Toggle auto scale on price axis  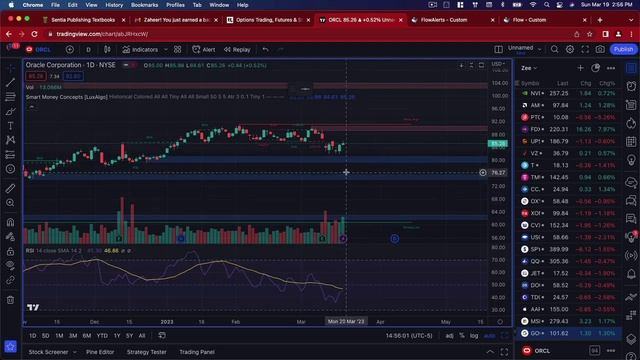click(489, 336)
